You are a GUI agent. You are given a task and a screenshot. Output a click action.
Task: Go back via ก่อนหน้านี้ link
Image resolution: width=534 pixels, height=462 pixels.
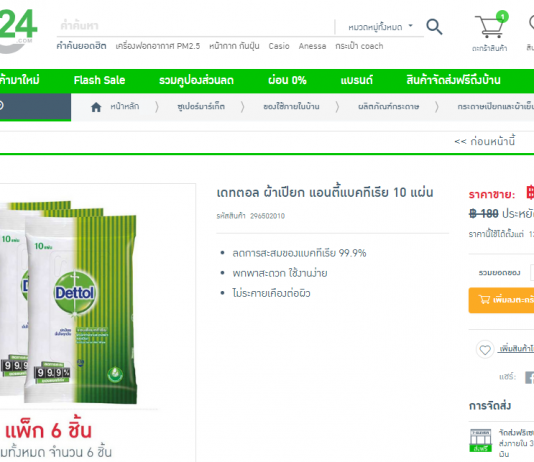pos(485,141)
